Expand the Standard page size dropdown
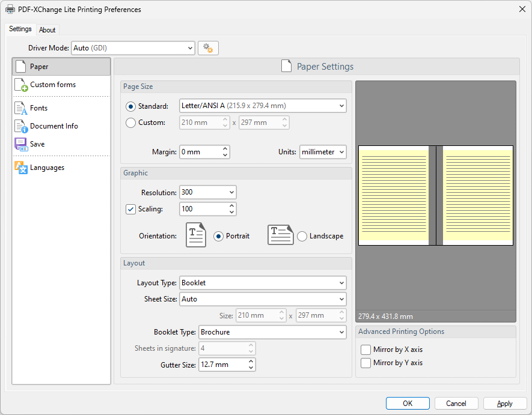Viewport: 532px width, 415px height. pos(263,106)
